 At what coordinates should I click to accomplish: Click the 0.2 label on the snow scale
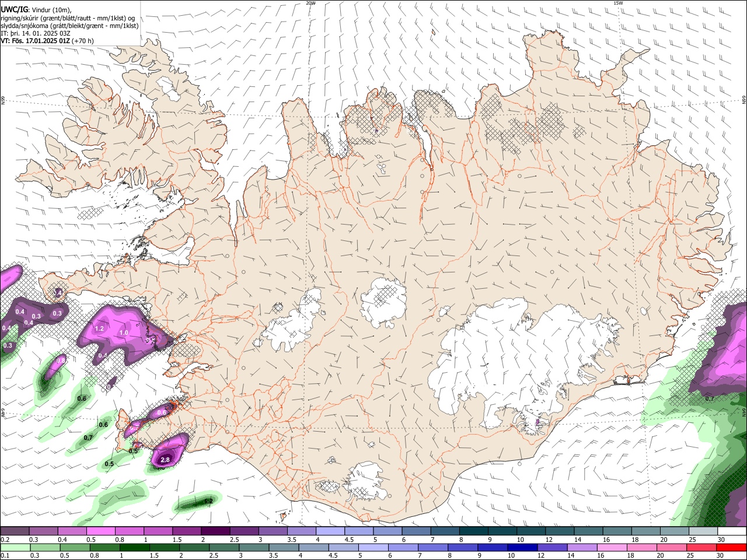pyautogui.click(x=5, y=540)
